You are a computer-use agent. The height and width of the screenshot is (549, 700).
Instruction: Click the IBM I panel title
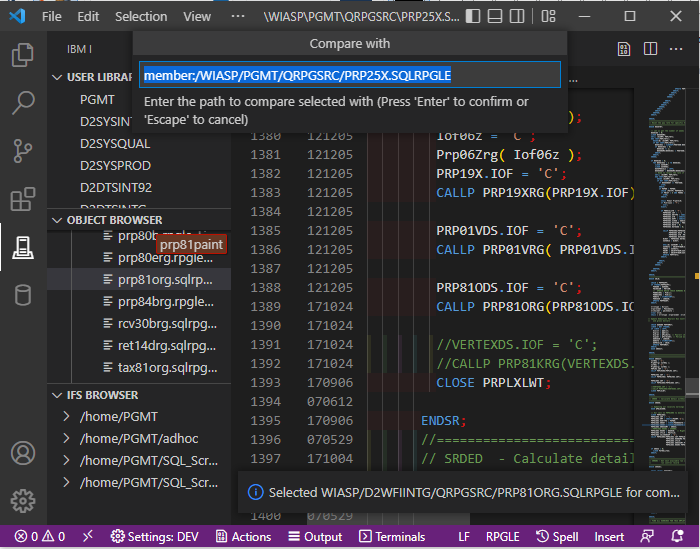(x=79, y=49)
